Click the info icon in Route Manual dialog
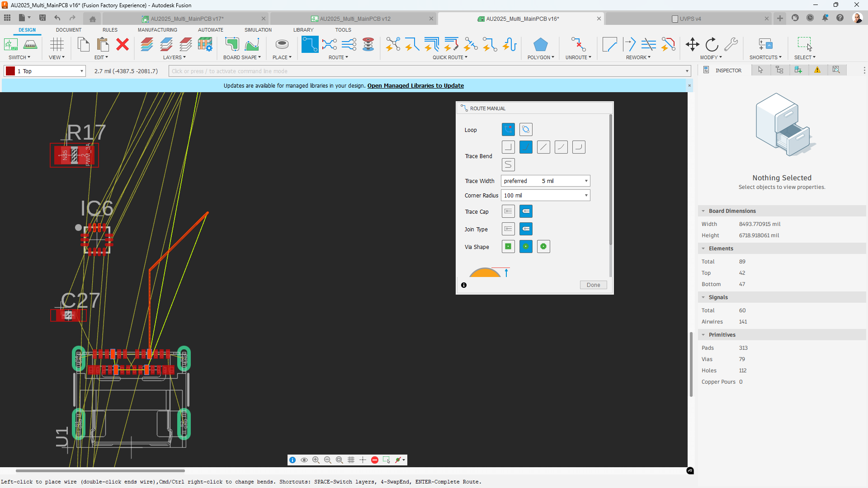 click(464, 285)
